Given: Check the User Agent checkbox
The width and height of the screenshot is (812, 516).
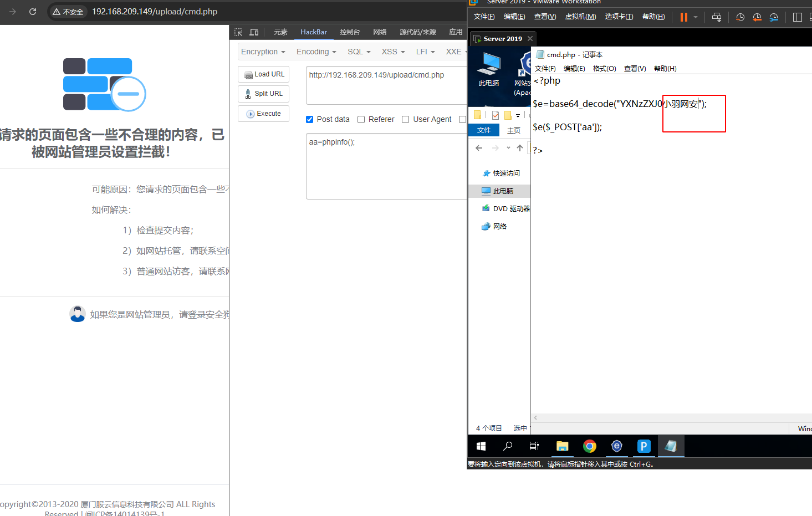Looking at the screenshot, I should [406, 119].
